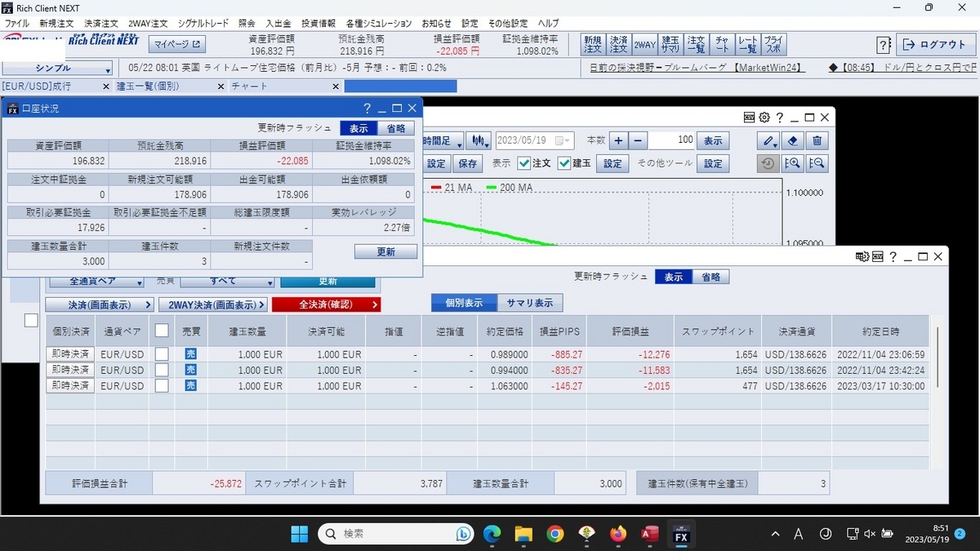The width and height of the screenshot is (980, 551).
Task: Open the レート一覧 toolbar shortcut
Action: coord(747,44)
